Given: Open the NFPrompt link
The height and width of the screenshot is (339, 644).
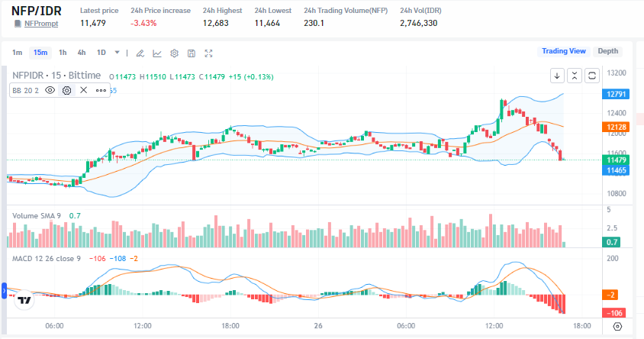Looking at the screenshot, I should 41,24.
